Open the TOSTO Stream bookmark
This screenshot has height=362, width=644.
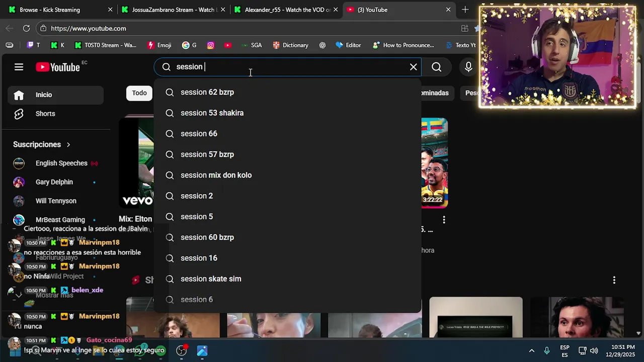coord(106,45)
